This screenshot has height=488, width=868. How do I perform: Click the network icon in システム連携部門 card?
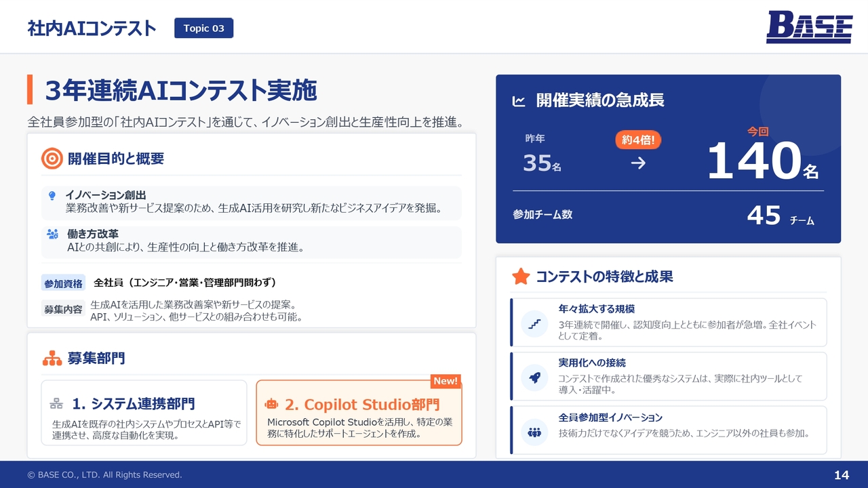point(56,404)
